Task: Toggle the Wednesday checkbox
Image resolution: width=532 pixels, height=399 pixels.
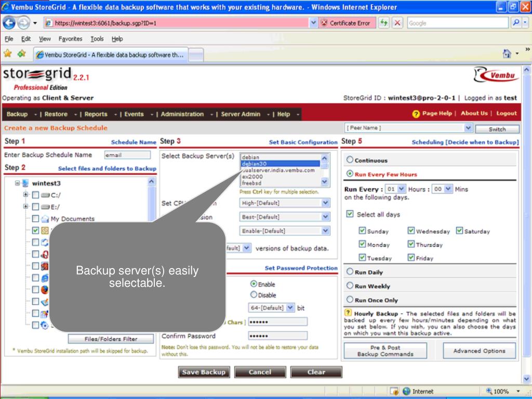Action: tap(411, 230)
